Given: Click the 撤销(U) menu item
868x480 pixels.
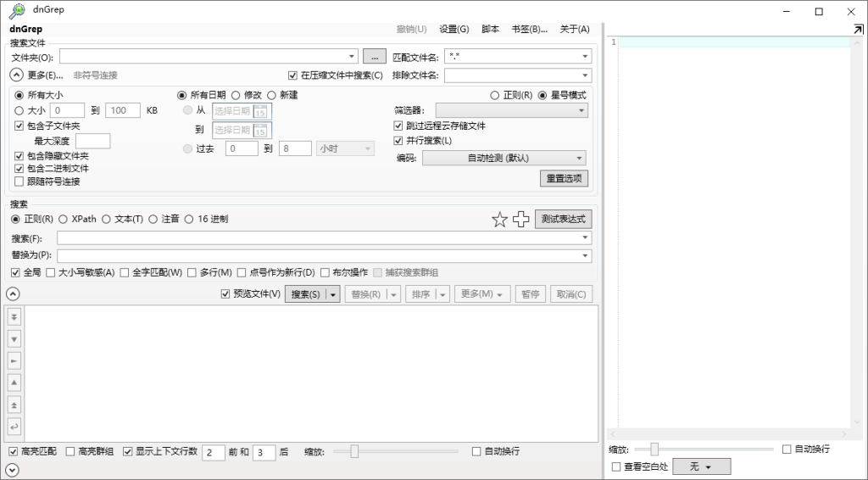Looking at the screenshot, I should click(411, 30).
